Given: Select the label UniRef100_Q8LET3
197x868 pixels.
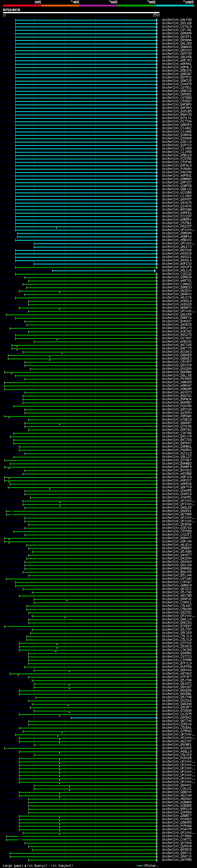Looking at the screenshot, I should [177, 247].
